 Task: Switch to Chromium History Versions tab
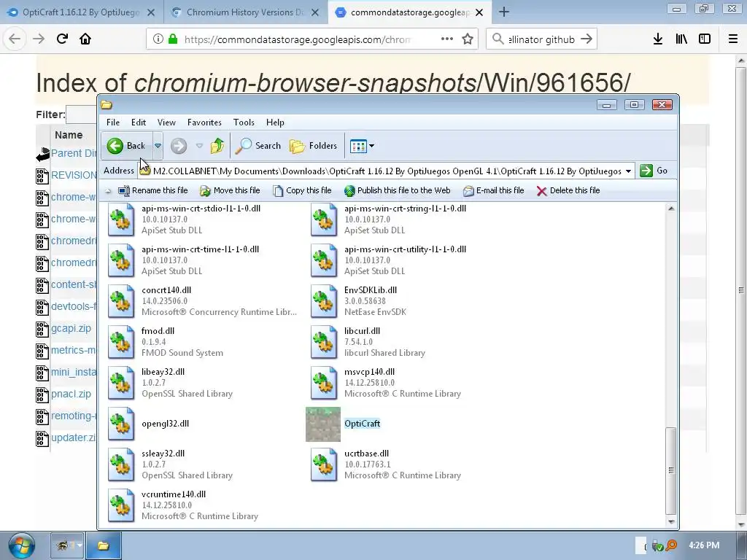[245, 12]
